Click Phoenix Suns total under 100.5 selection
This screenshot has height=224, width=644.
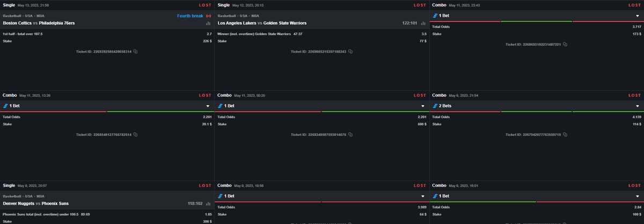click(46, 214)
